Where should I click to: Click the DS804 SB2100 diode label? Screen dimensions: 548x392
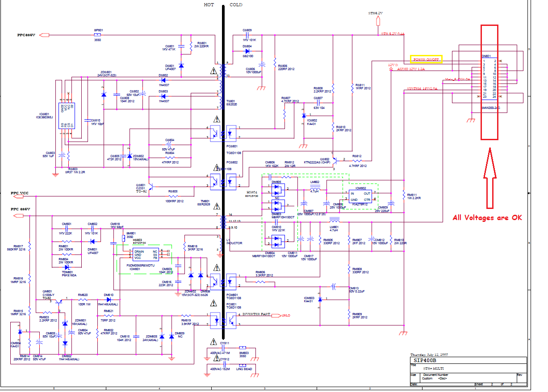(247, 51)
